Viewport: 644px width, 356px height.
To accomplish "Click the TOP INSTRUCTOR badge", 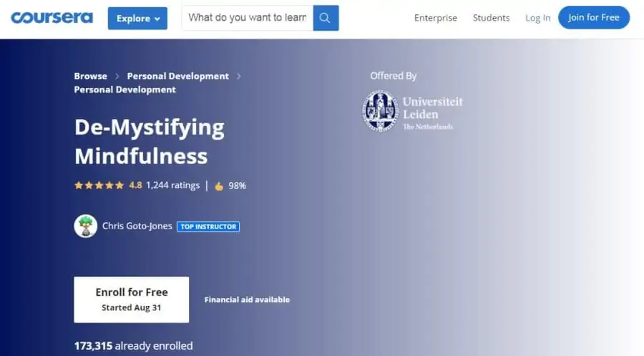I will click(208, 227).
